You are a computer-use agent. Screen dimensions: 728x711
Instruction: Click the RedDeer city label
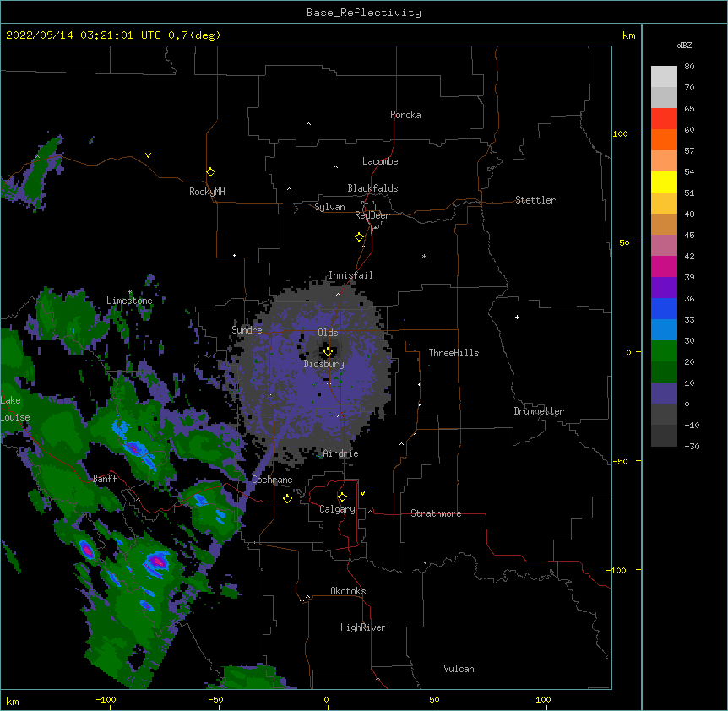point(372,215)
